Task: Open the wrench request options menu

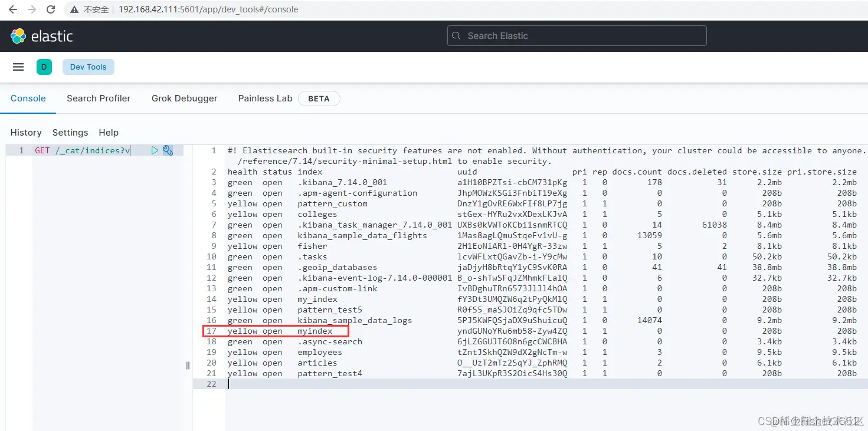Action: click(168, 150)
